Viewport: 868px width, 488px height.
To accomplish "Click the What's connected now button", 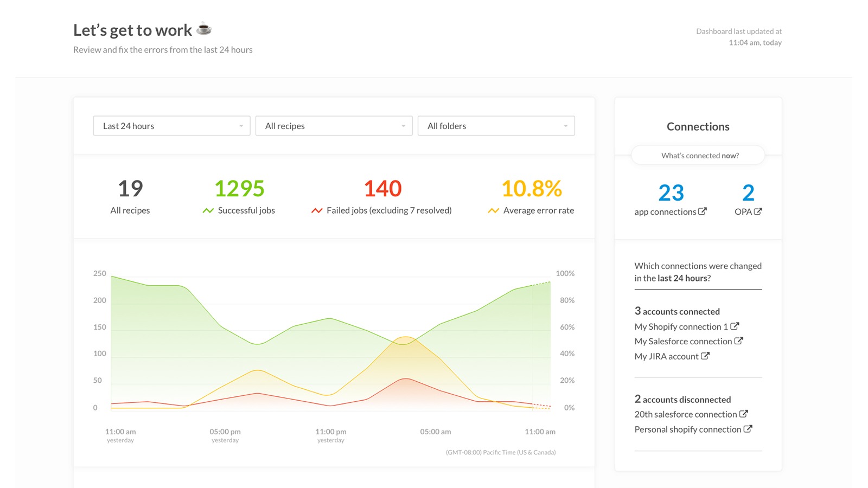I will [x=698, y=155].
